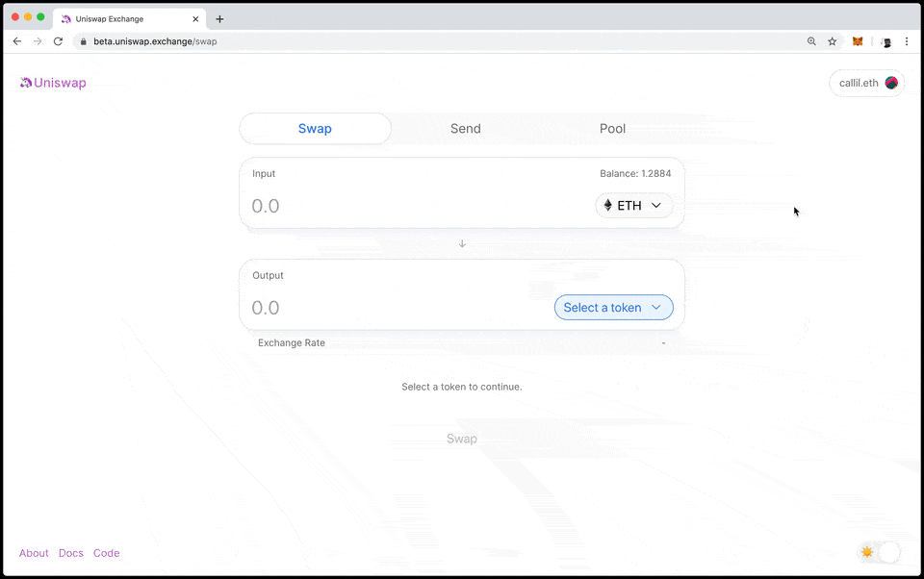Open the page zoom icon in address bar
924x579 pixels.
(811, 41)
